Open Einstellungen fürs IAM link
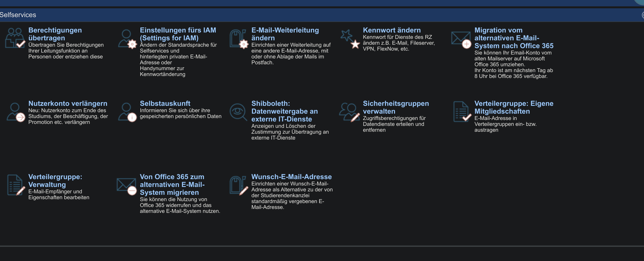Screen dimensions: 644x261 (178, 34)
